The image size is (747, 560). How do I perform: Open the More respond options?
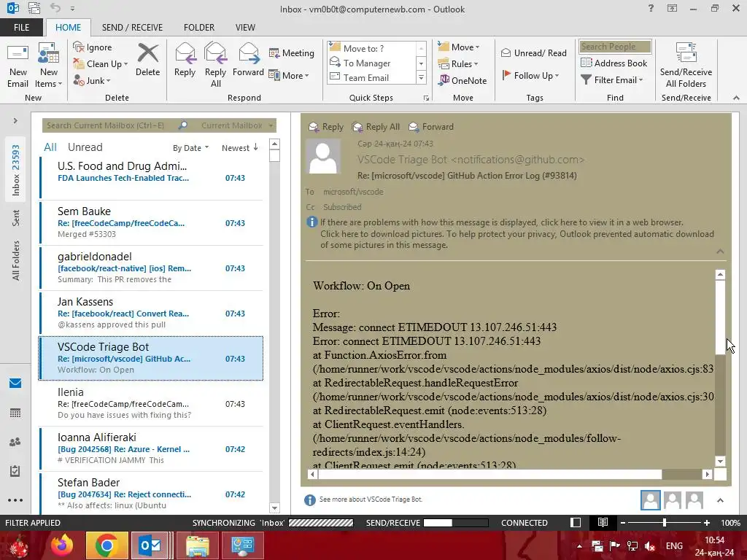click(x=289, y=75)
